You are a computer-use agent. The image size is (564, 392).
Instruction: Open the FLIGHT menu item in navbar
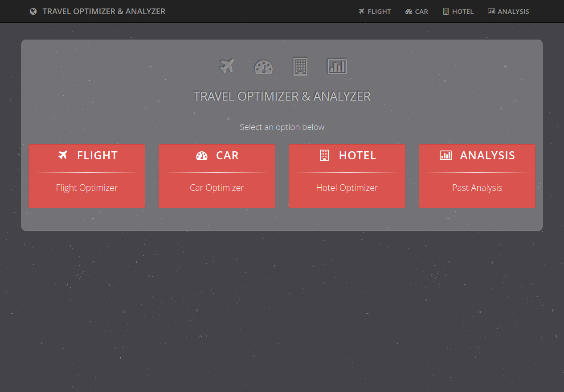(x=375, y=12)
